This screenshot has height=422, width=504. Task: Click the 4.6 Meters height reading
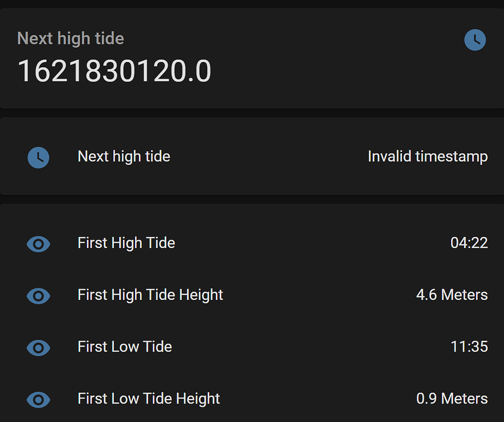452,295
